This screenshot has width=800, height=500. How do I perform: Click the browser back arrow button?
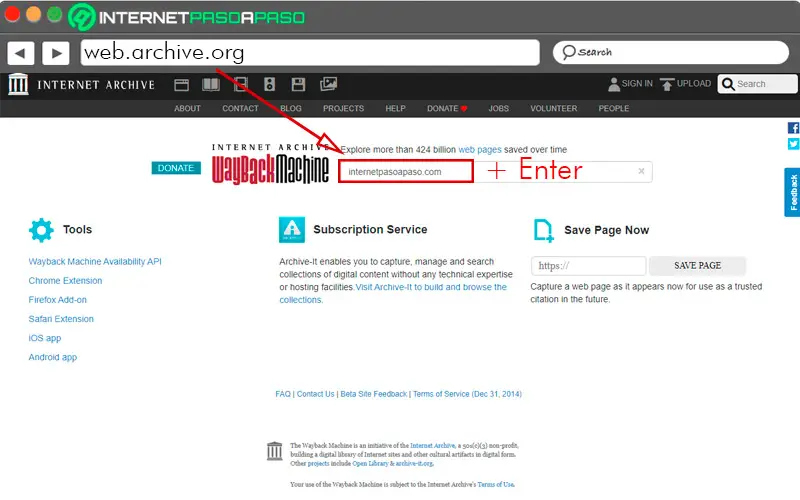(20, 53)
